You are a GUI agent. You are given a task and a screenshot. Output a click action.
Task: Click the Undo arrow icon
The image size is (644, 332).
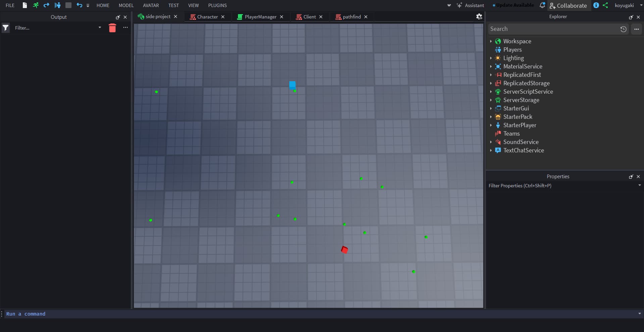pos(79,5)
